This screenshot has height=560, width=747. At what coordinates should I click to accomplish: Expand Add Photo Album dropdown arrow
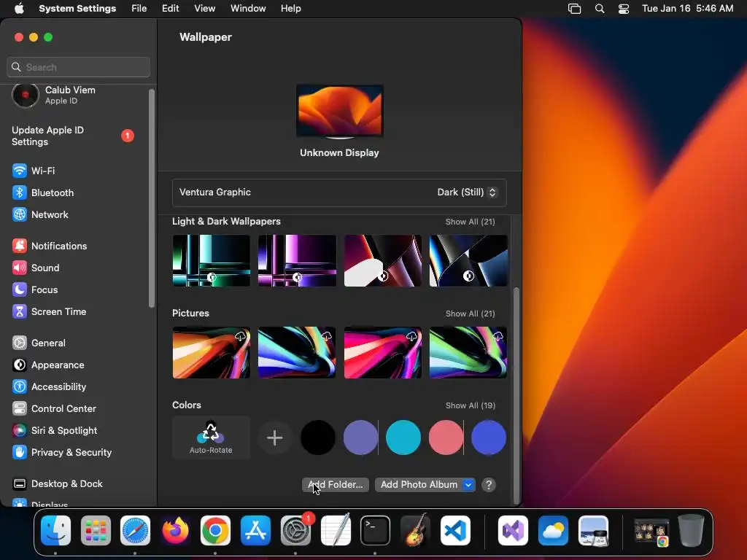(x=468, y=485)
